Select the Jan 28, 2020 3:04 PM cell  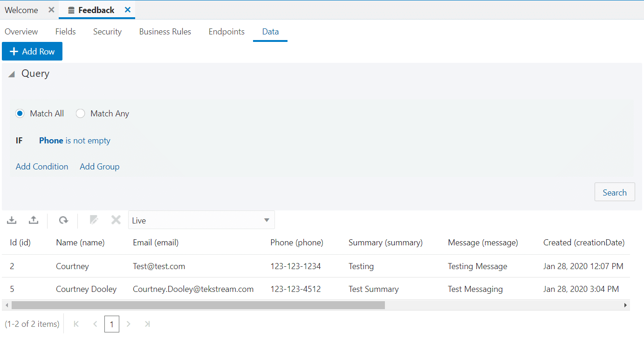point(581,289)
